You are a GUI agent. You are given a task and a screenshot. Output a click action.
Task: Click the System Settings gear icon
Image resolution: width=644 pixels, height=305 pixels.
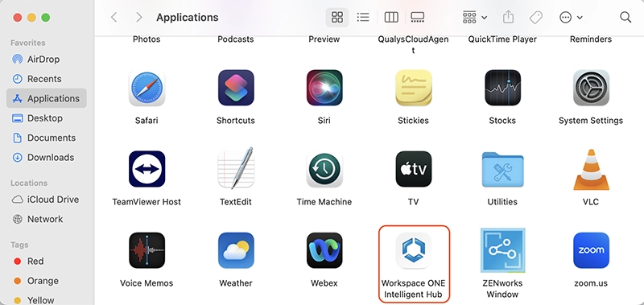click(591, 88)
